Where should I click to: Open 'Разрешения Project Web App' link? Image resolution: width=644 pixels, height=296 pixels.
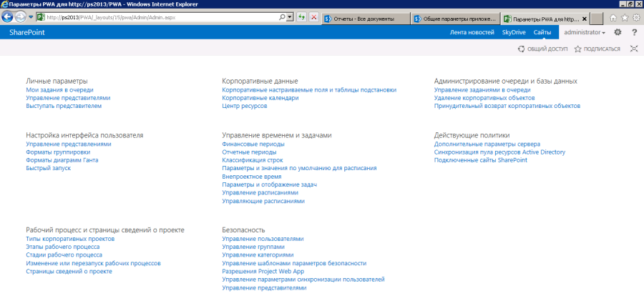click(263, 272)
